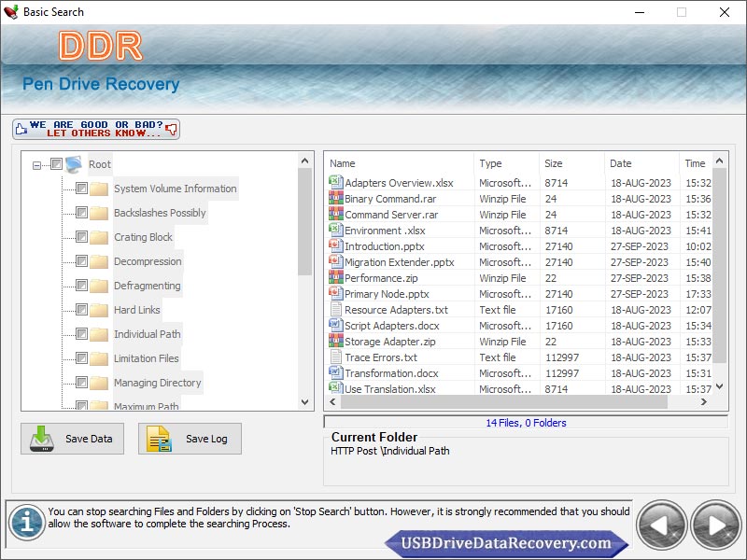Click the forward arrow navigation button

click(x=716, y=526)
